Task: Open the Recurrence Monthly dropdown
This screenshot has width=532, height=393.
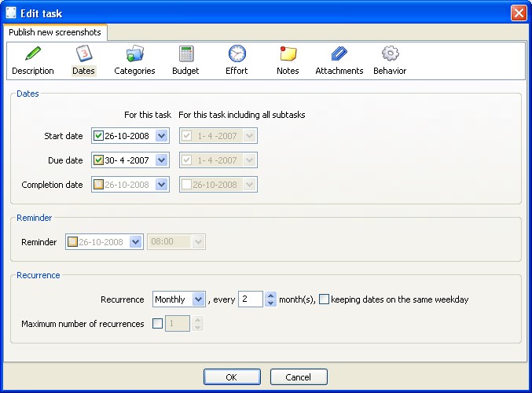Action: pyautogui.click(x=198, y=299)
